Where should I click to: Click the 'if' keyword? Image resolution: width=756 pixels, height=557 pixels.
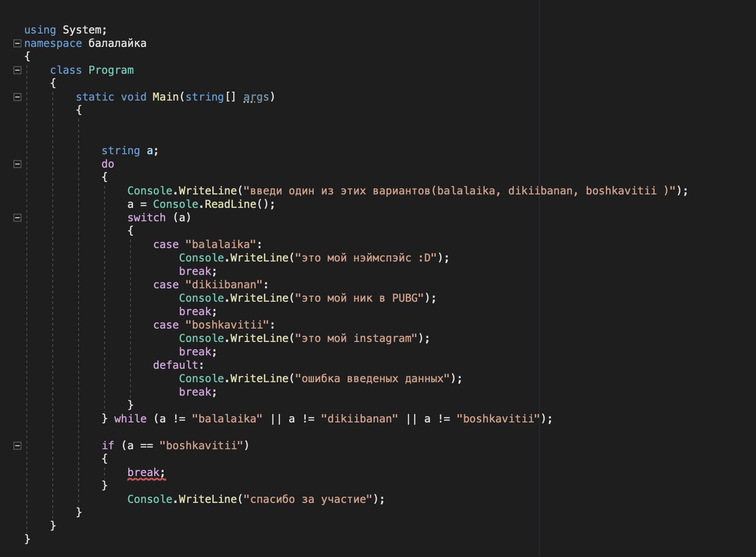click(108, 446)
